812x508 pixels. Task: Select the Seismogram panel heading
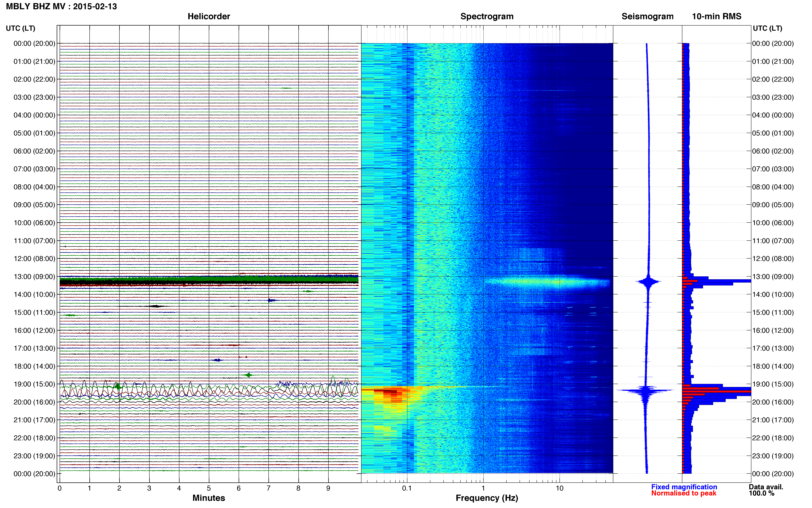(x=648, y=16)
